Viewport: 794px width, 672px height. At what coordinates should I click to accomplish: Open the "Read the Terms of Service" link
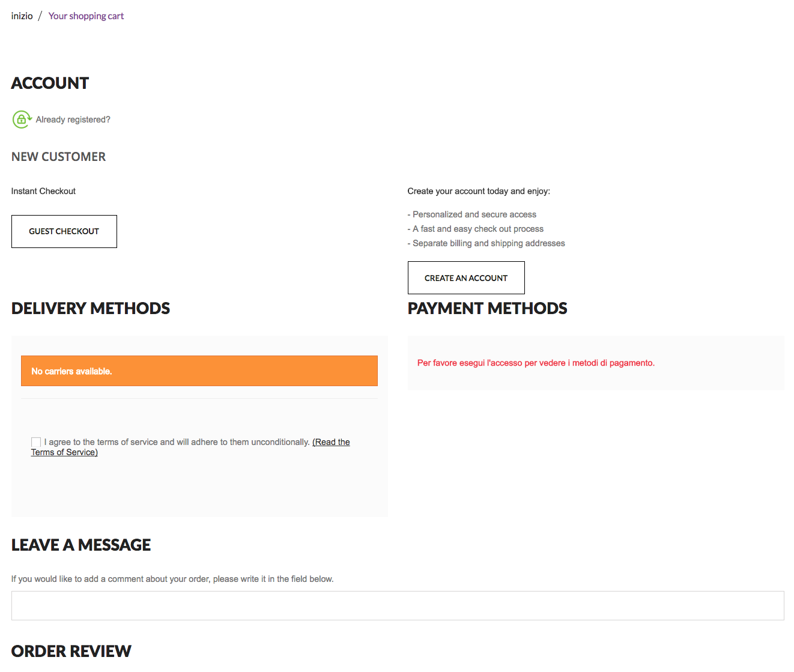(x=330, y=442)
